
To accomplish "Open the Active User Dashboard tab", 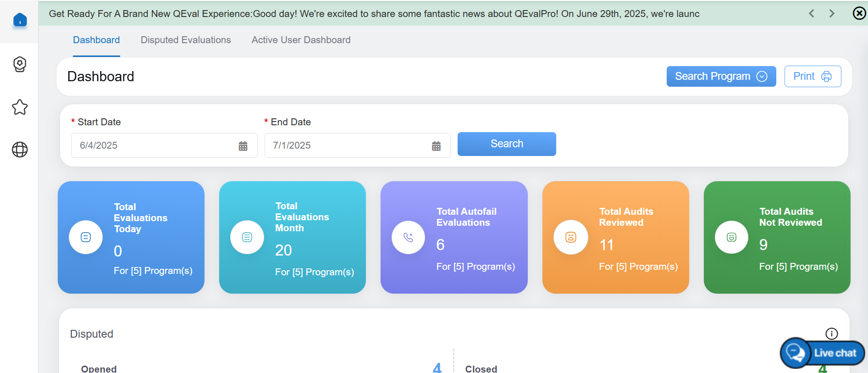I will click(x=301, y=40).
